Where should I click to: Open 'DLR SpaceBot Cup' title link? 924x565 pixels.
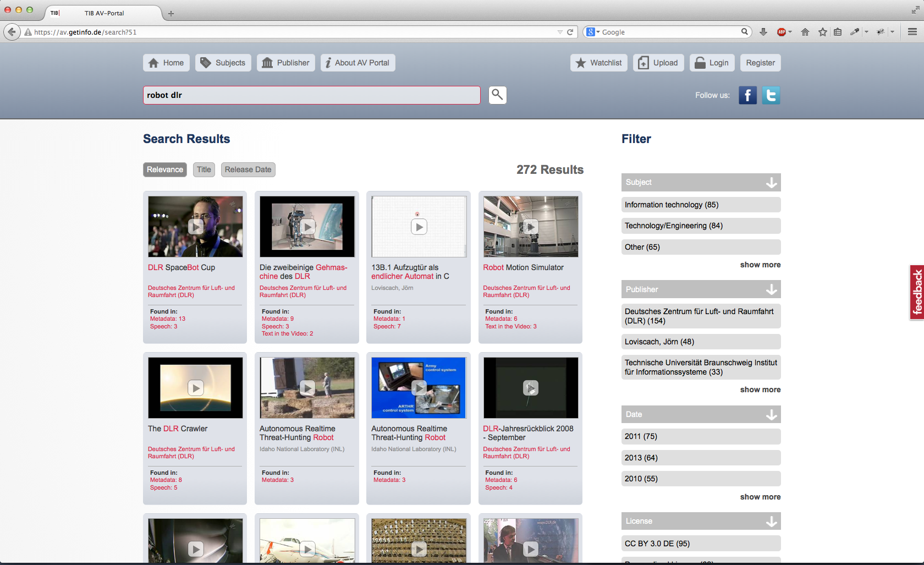point(182,267)
